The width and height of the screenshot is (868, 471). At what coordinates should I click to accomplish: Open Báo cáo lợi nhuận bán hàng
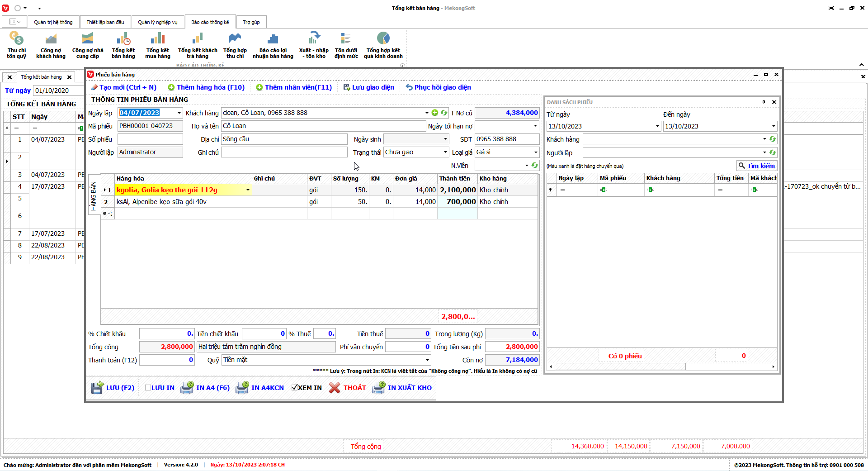(x=273, y=45)
